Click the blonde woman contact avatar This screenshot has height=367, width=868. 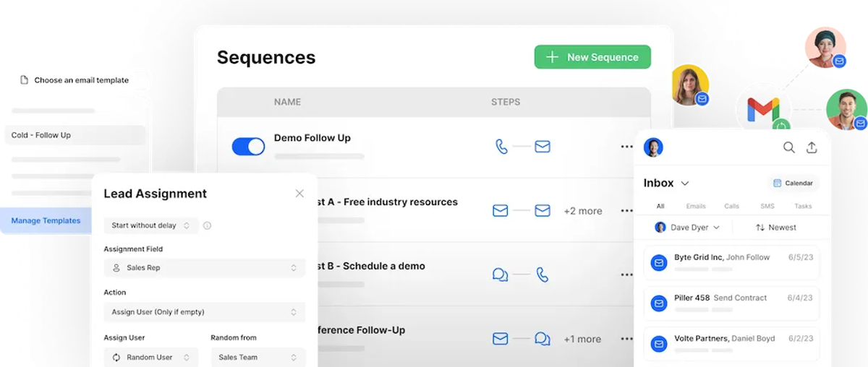click(689, 85)
